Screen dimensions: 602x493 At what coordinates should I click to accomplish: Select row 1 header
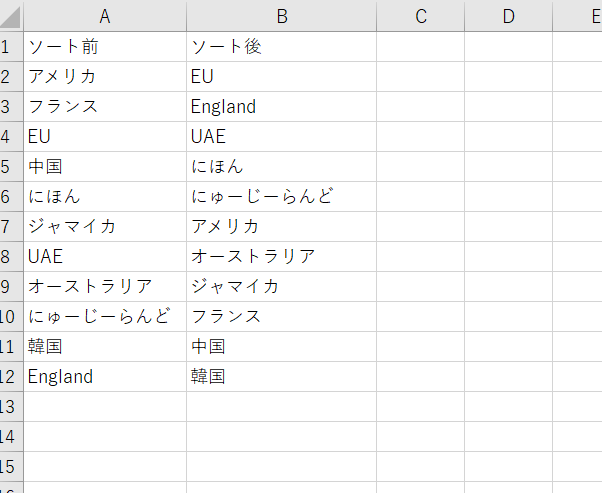point(11,46)
